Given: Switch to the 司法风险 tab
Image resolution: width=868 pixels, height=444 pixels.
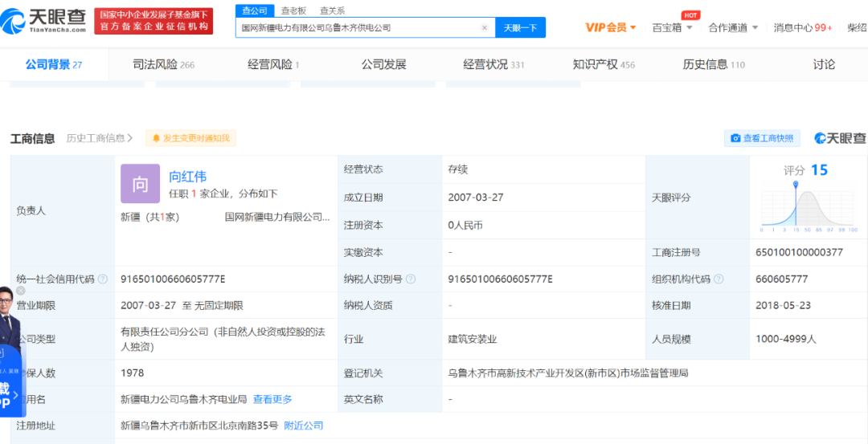Looking at the screenshot, I should (x=163, y=65).
